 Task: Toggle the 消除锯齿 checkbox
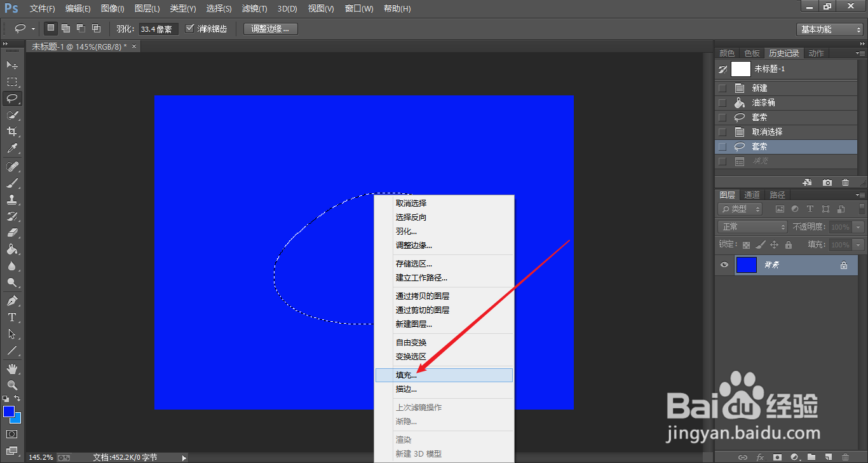click(189, 28)
